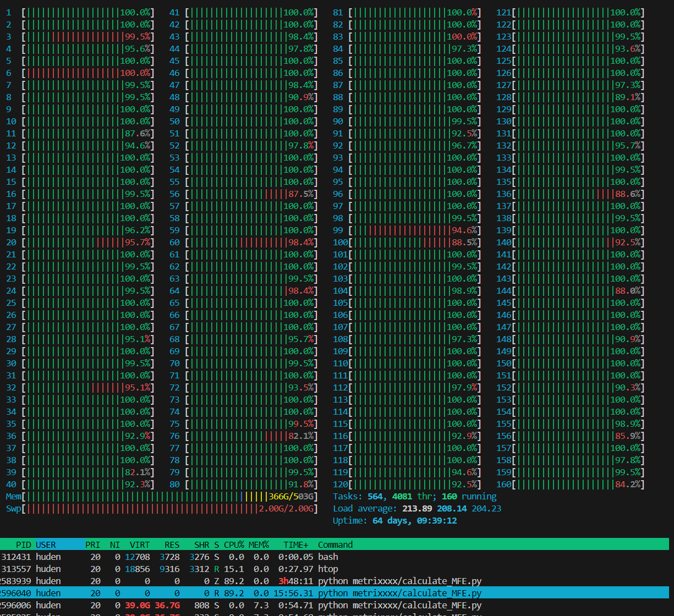Click the NI column header
This screenshot has width=674, height=616.
coord(114,544)
